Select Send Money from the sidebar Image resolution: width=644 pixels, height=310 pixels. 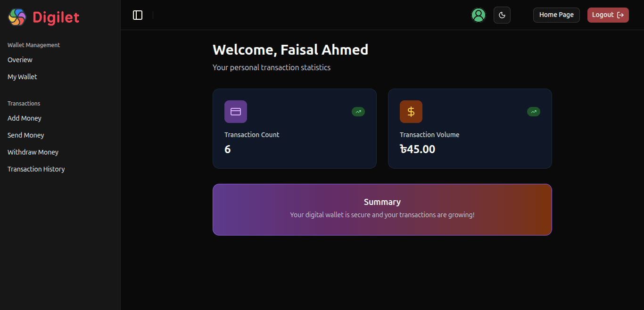[x=25, y=135]
